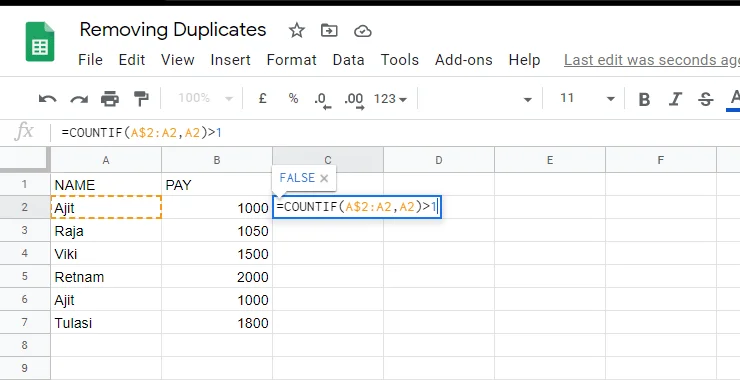The image size is (740, 380).
Task: Click the 1500 pay cell
Action: point(217,253)
